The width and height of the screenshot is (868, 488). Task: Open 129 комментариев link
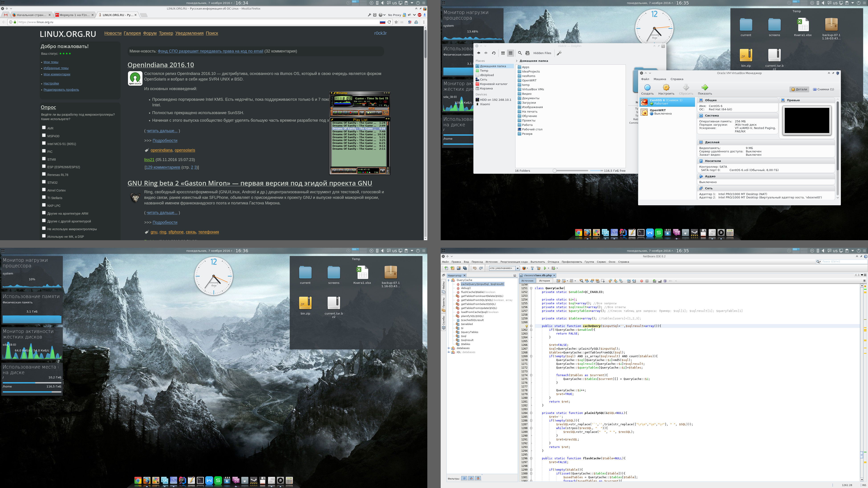point(163,167)
